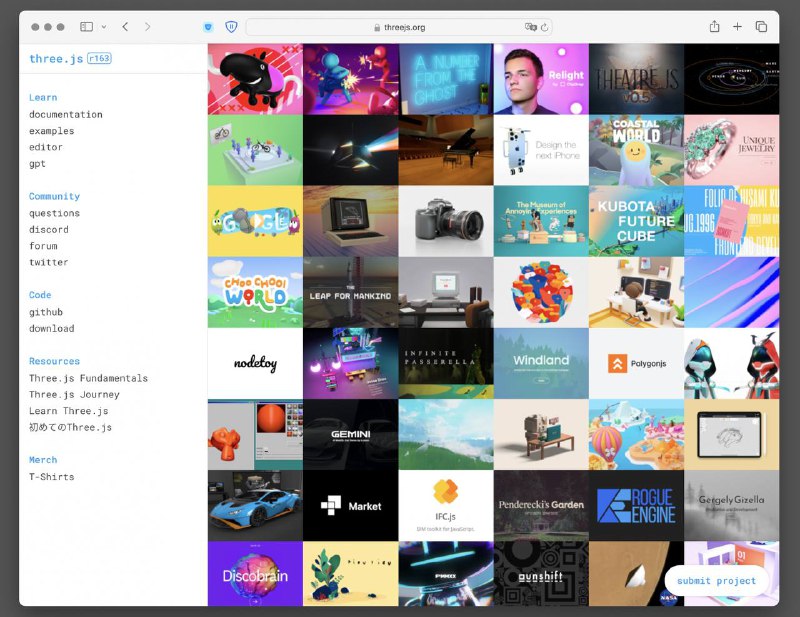Toggle the Safari sidebar button
The image size is (800, 617).
tap(86, 27)
